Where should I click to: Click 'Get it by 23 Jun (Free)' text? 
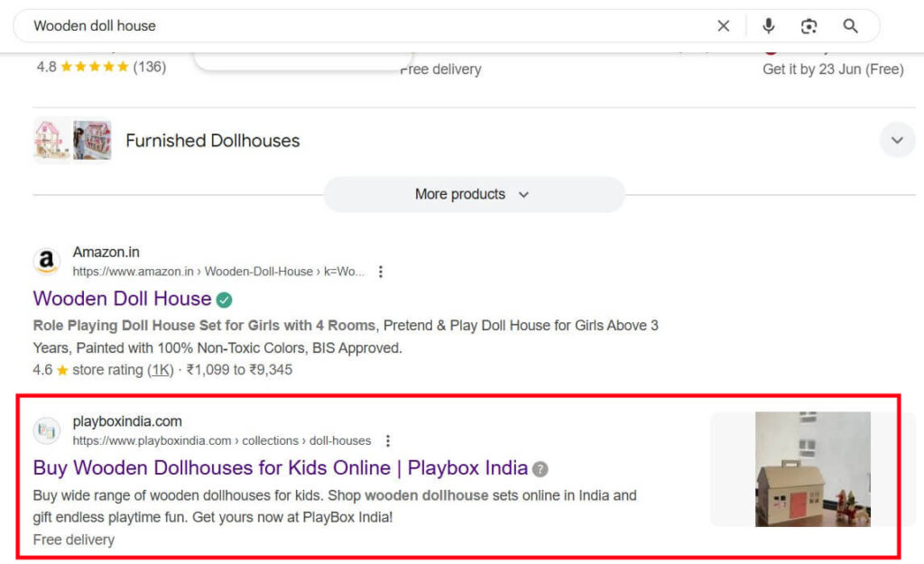833,69
